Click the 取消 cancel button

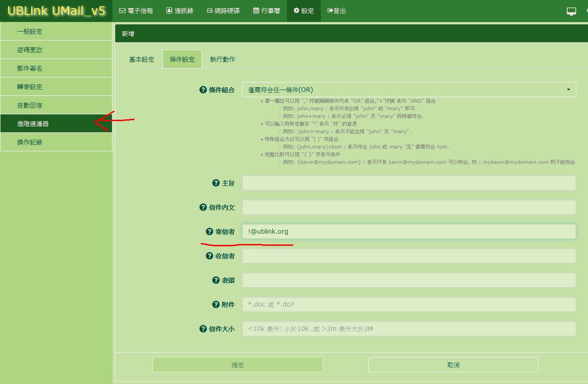[x=453, y=365]
